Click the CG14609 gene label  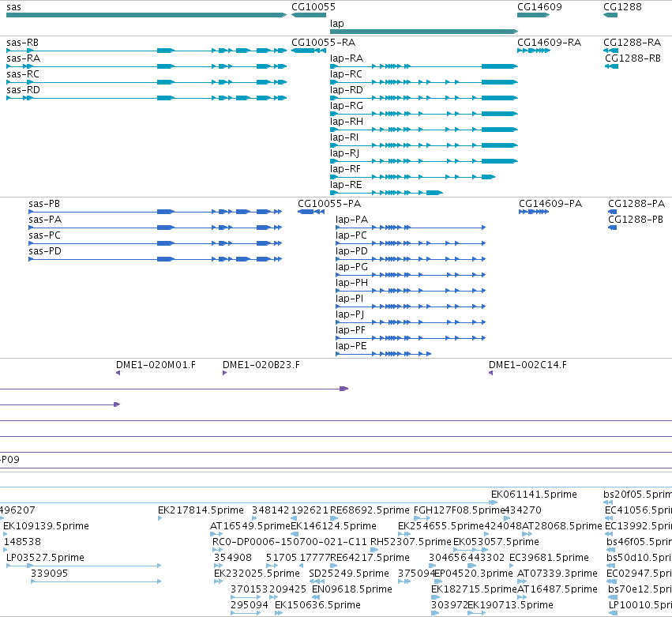click(x=539, y=7)
